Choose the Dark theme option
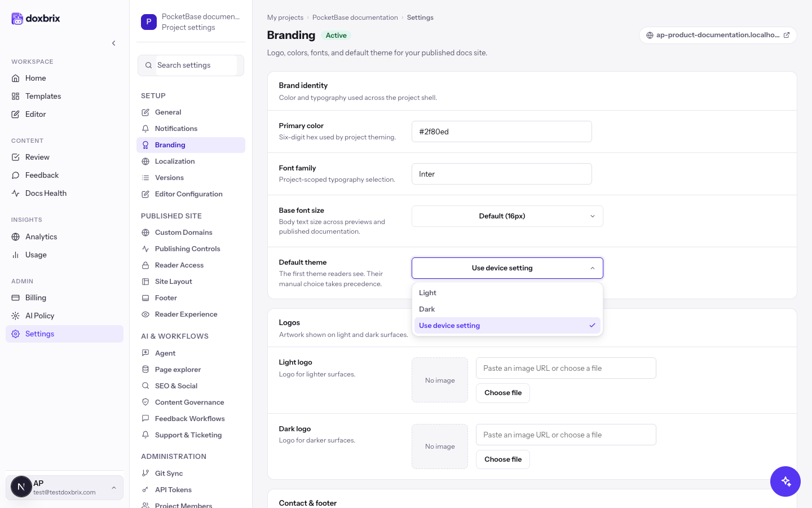Image resolution: width=812 pixels, height=508 pixels. pos(507,309)
